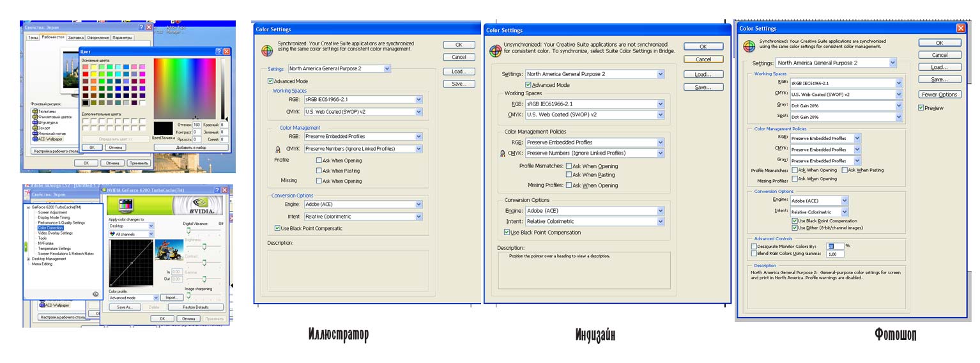The width and height of the screenshot is (980, 363).
Task: Click help question button in NVIDIA GeForce window
Action: coord(217,190)
